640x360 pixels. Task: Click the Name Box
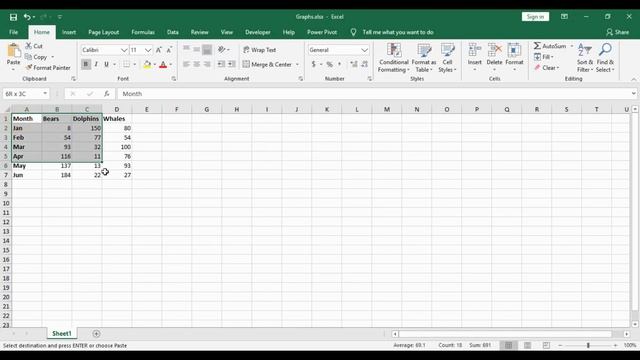[x=25, y=94]
